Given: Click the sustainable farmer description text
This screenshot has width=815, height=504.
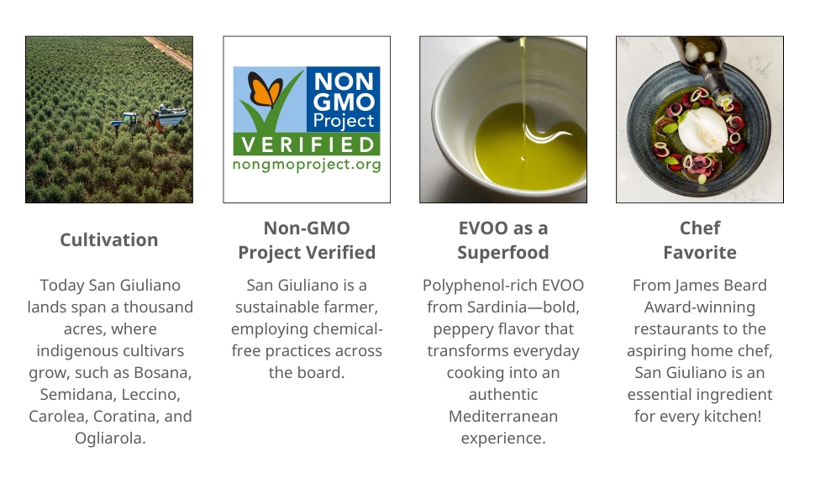Looking at the screenshot, I should point(307,328).
